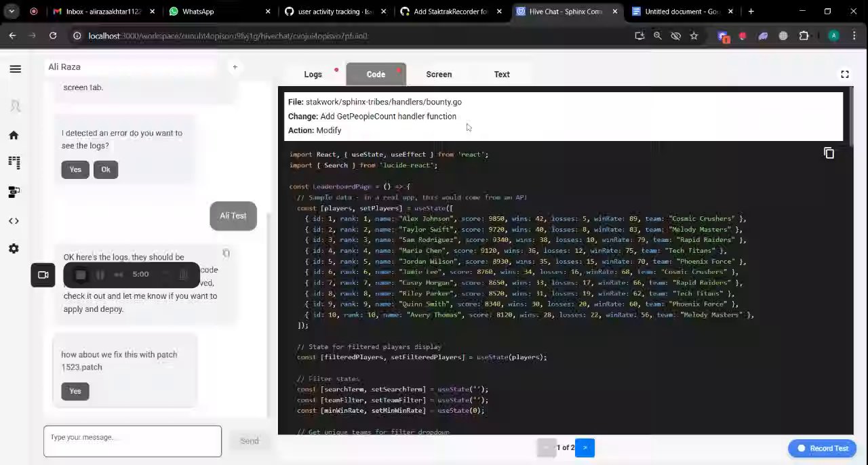
Task: Click the crossed-eye icon in address bar
Action: (x=675, y=36)
